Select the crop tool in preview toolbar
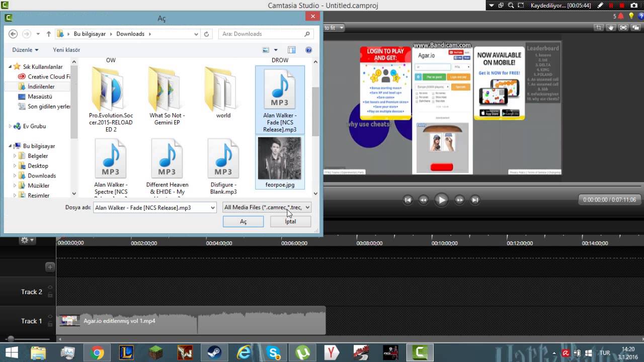644x362 pixels. pyautogui.click(x=599, y=28)
